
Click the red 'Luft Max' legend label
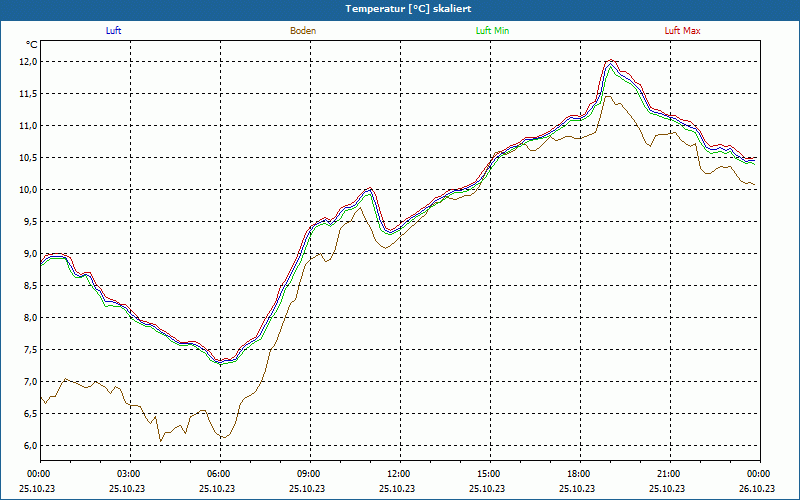pos(682,31)
